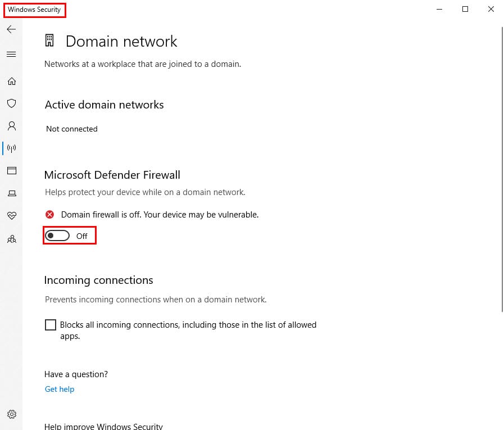The height and width of the screenshot is (430, 504).
Task: Open Device performance & health heart icon
Action: (x=11, y=216)
